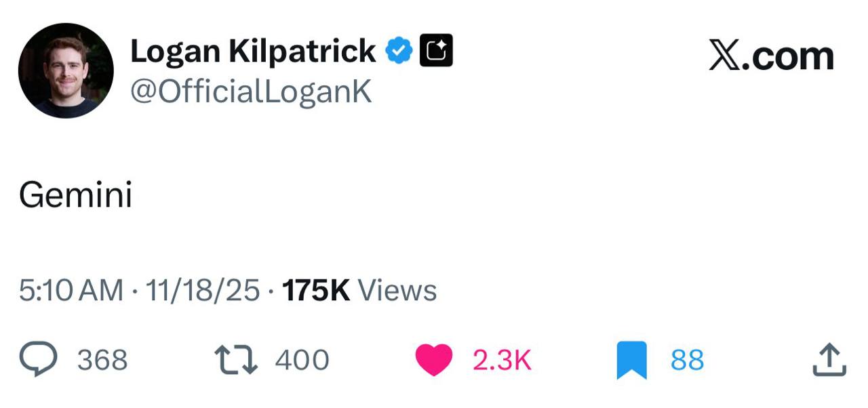Viewport: 868px width, 408px height.
Task: Open the share upload arrow icon
Action: point(829,360)
